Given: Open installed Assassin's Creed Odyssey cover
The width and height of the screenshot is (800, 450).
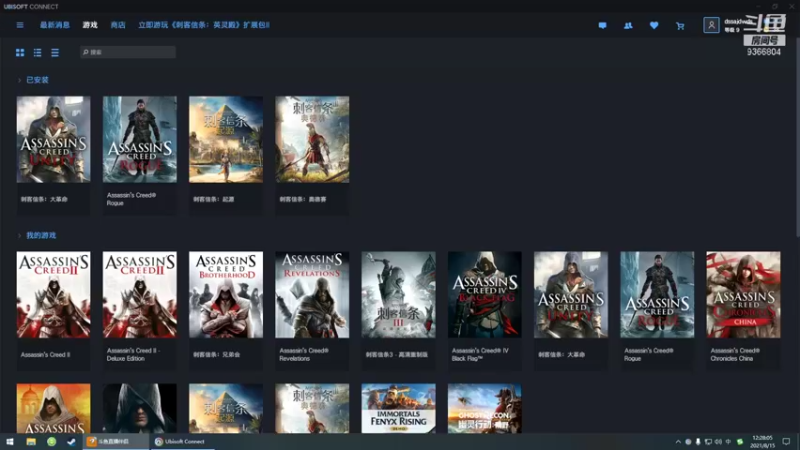Looking at the screenshot, I should coord(312,139).
